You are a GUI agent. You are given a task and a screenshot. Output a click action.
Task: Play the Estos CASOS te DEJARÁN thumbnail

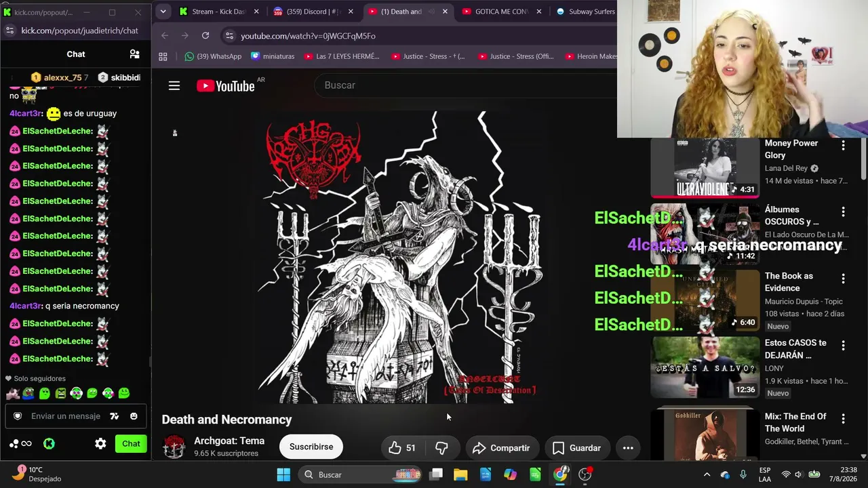[705, 367]
